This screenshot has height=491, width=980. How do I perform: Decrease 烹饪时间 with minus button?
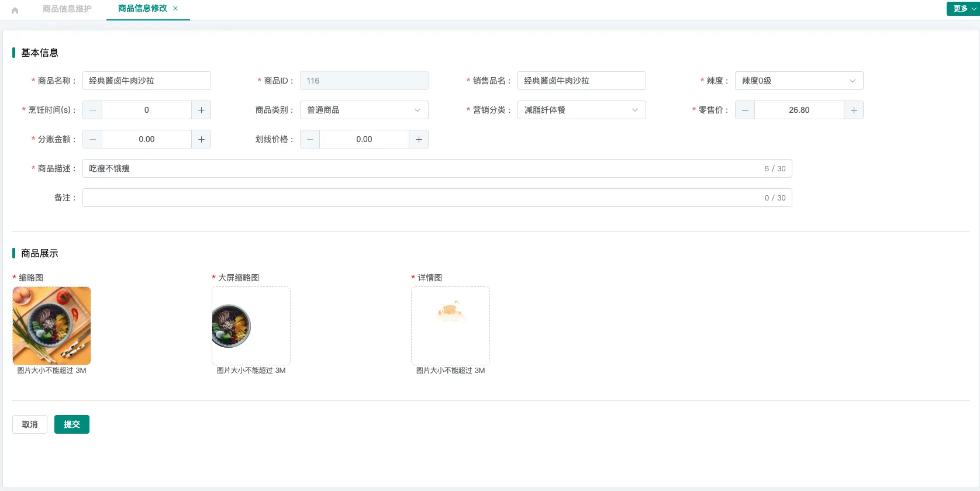[92, 110]
